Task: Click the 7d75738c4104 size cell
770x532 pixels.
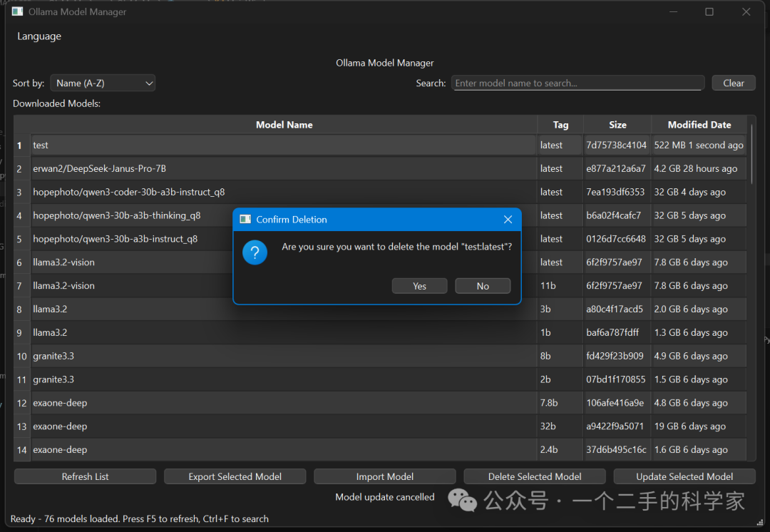Action: 617,145
